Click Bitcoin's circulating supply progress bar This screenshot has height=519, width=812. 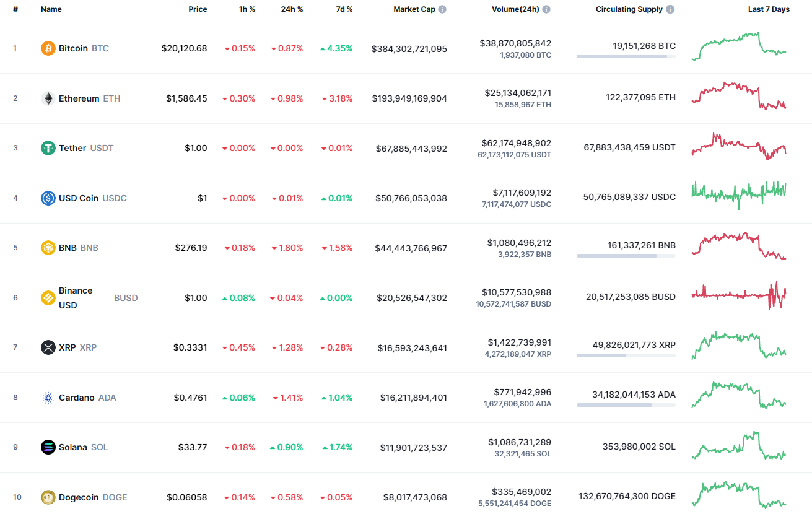tap(626, 56)
